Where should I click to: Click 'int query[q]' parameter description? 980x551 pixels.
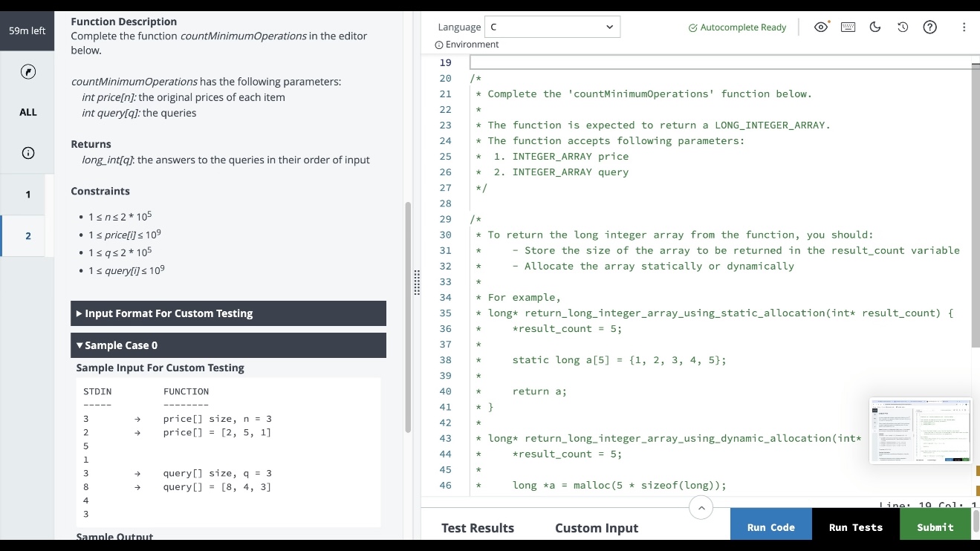pos(139,113)
